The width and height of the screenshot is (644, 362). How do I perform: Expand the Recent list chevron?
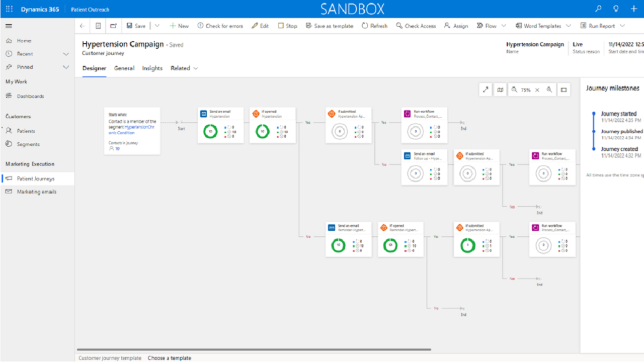(66, 54)
